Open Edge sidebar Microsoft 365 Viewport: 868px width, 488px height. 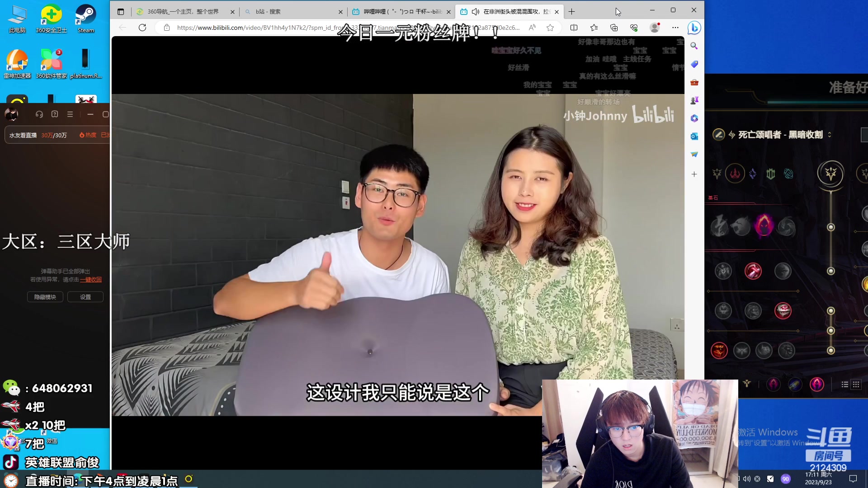click(694, 118)
